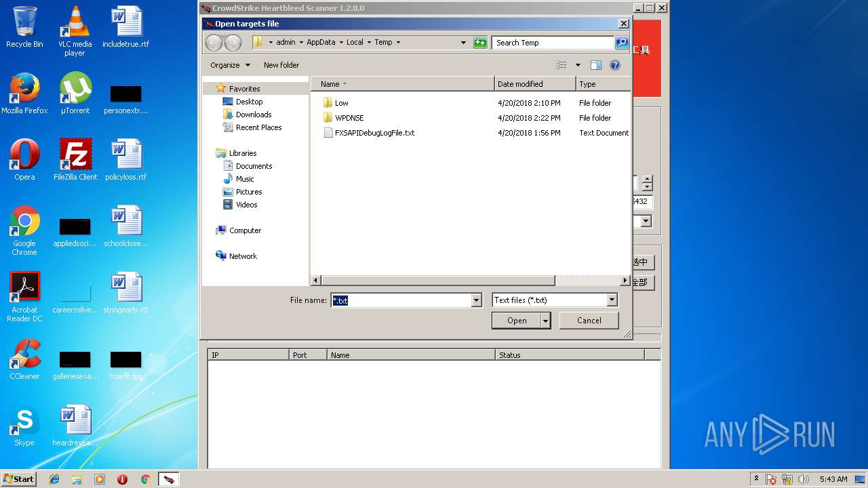Select FXSAPIDebugLogFile.txt file

[x=374, y=133]
